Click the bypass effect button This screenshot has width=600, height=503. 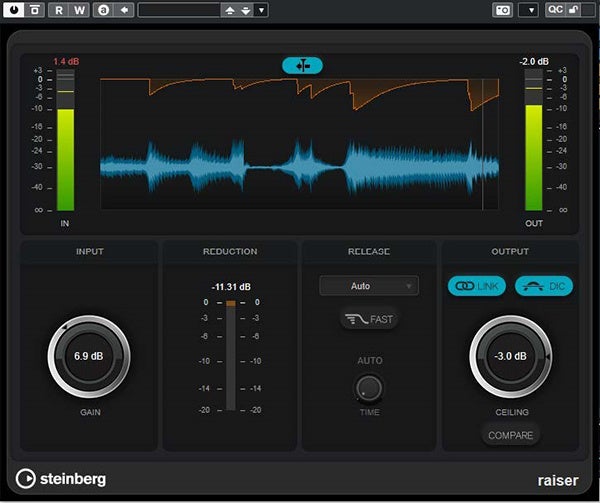click(x=34, y=10)
